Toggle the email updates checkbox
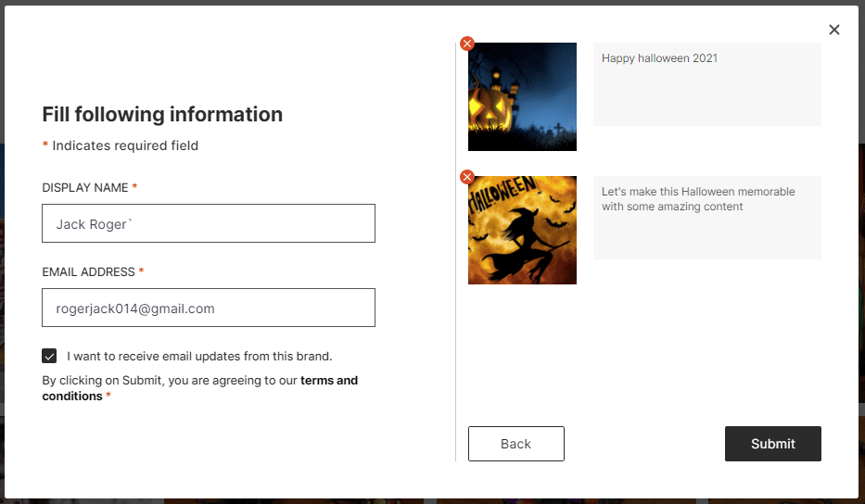Image resolution: width=865 pixels, height=504 pixels. pyautogui.click(x=49, y=356)
